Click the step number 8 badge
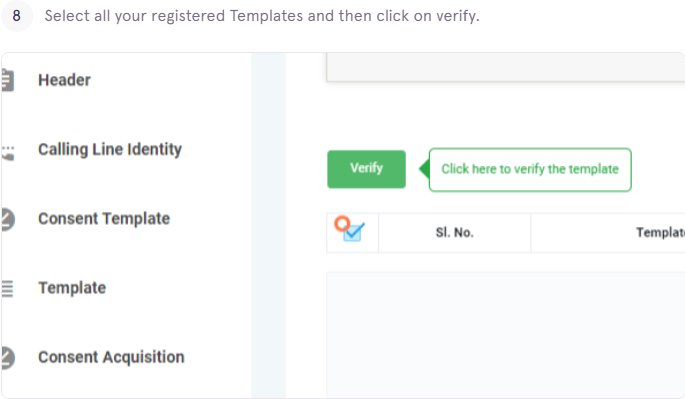Viewport: 685px width, 399px height. coord(17,16)
